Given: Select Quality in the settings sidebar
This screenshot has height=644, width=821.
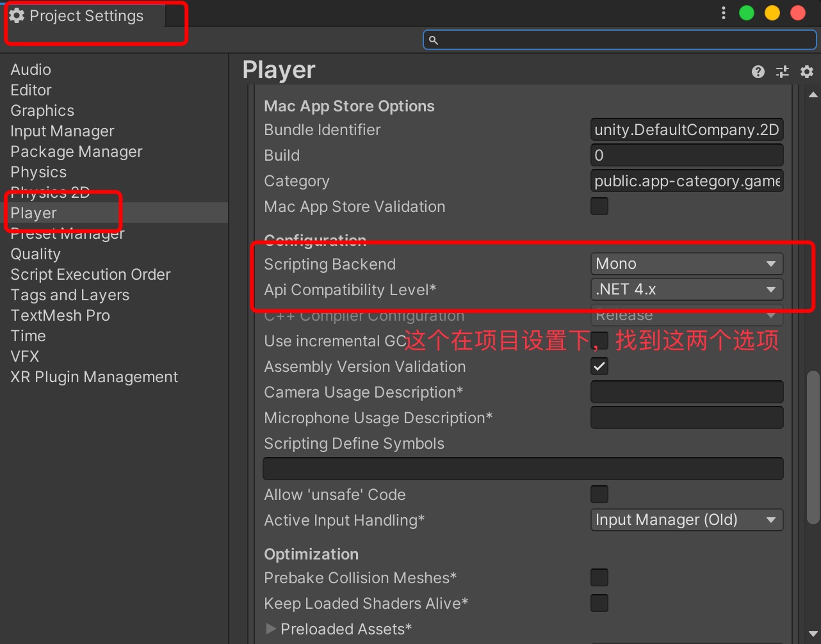Looking at the screenshot, I should click(x=35, y=254).
